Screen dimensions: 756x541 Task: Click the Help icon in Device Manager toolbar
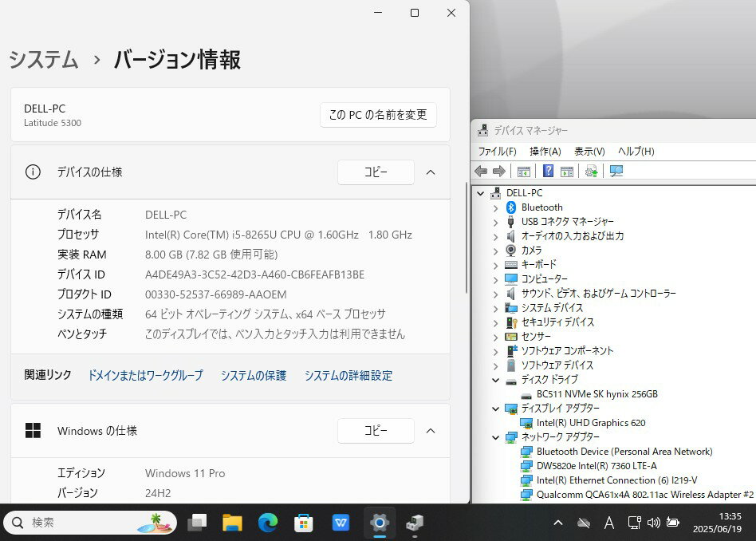(549, 171)
